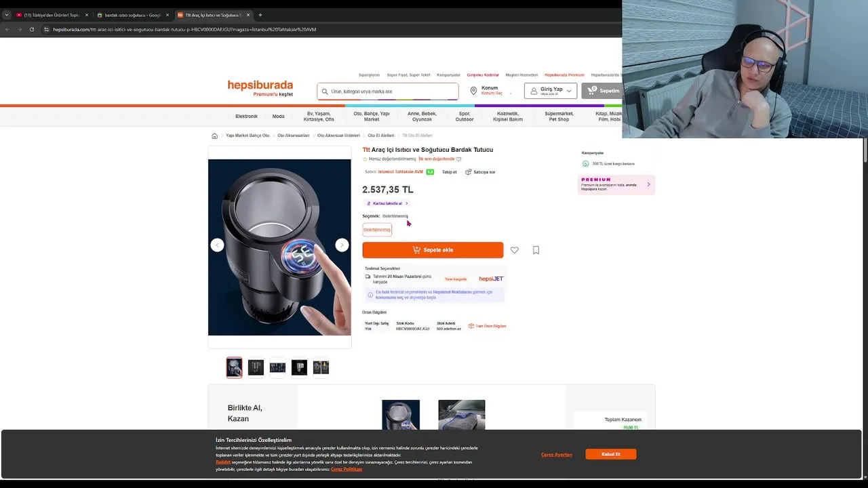Screen dimensions: 868x488
Task: Focus the product search input field
Action: tap(388, 91)
